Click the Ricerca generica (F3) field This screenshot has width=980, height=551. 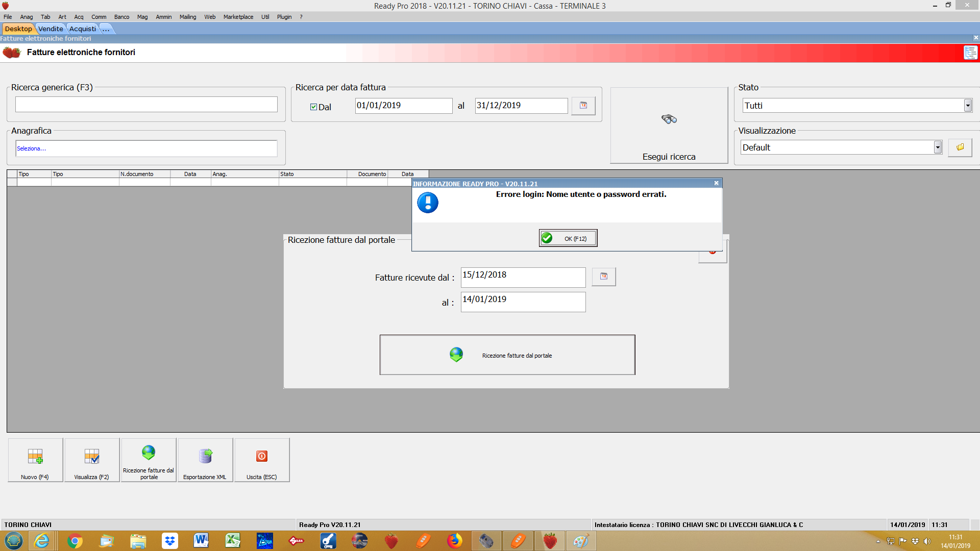[146, 105]
